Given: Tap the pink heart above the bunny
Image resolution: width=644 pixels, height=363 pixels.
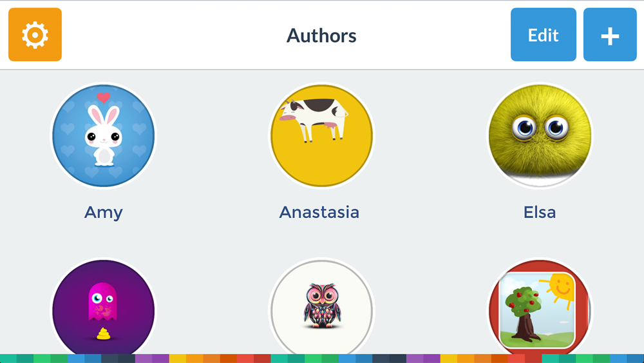Looking at the screenshot, I should tap(103, 98).
